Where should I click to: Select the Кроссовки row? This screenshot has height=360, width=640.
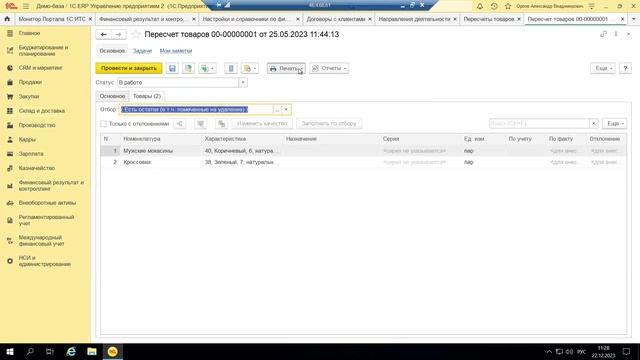[363, 162]
